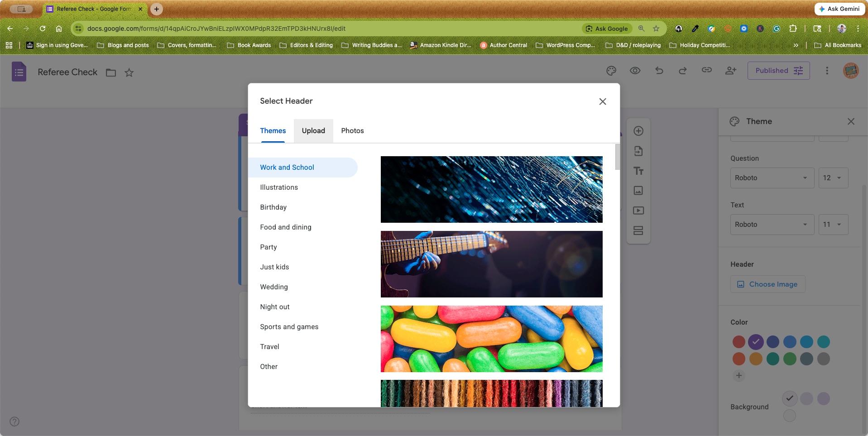
Task: Move the form using the folder icon
Action: [111, 72]
